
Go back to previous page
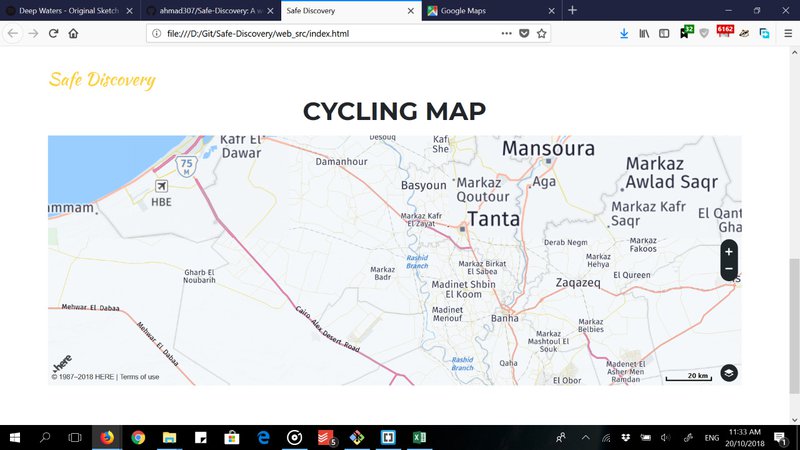point(13,34)
